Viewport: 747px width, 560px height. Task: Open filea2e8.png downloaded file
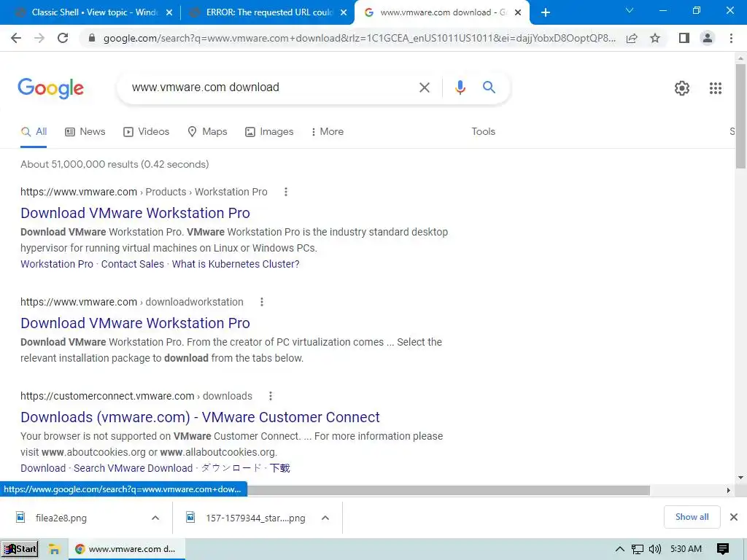61,518
